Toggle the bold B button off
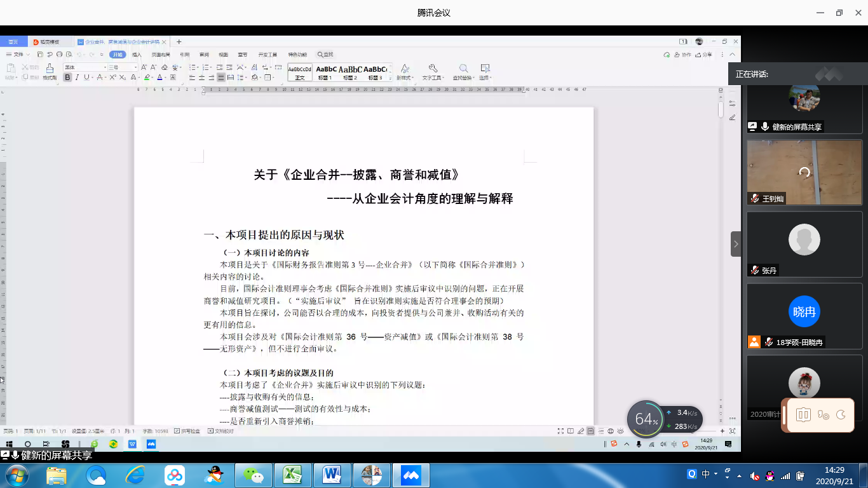 (67, 78)
